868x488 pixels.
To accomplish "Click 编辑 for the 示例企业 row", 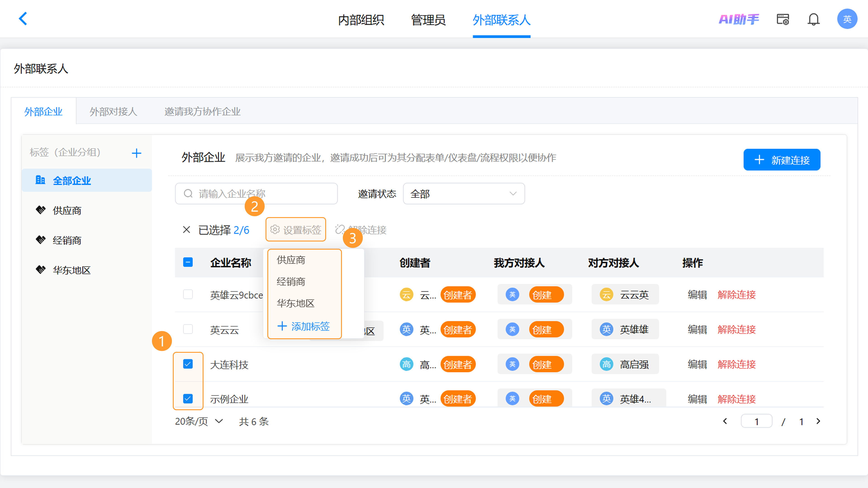I will (x=697, y=399).
